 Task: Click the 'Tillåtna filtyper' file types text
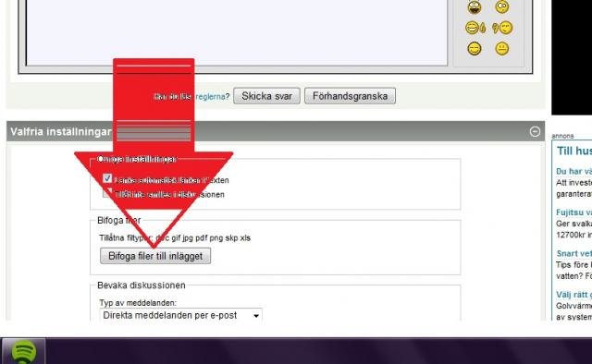(x=175, y=238)
